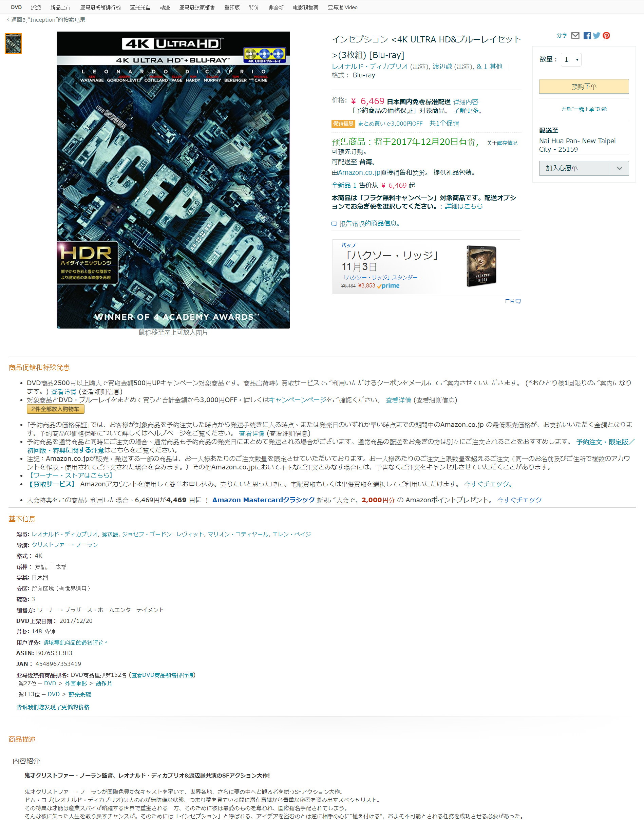
Task: Open まとめ買いで3,000円OFF promotion link
Action: 390,124
